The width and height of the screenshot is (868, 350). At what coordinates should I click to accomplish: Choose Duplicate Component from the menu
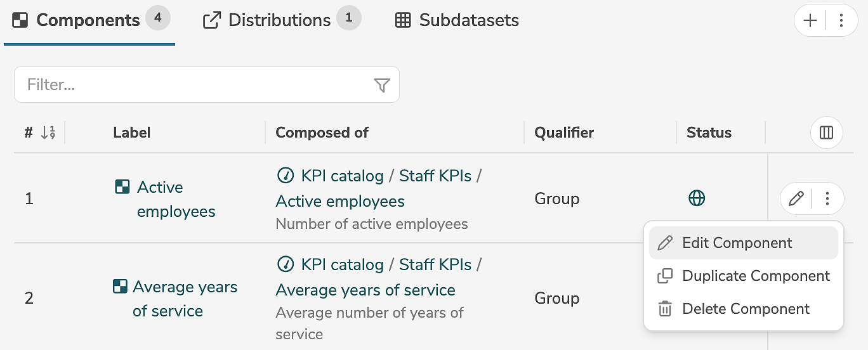click(x=756, y=276)
